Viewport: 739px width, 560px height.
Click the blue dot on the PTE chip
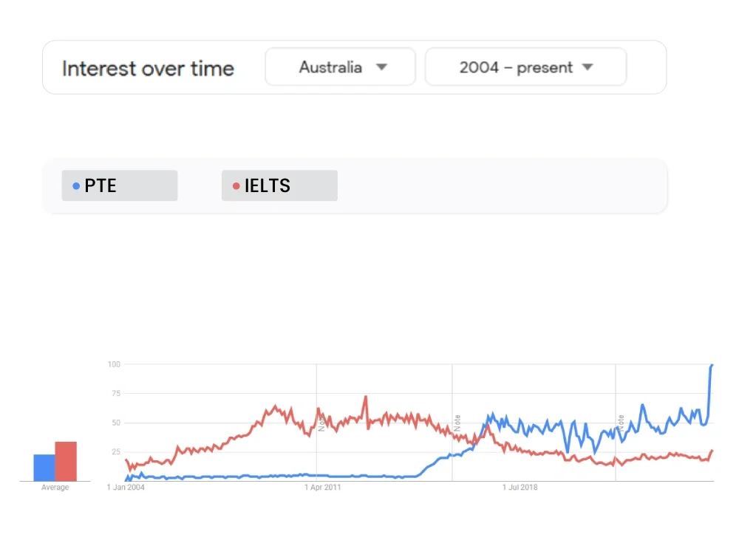click(x=77, y=185)
